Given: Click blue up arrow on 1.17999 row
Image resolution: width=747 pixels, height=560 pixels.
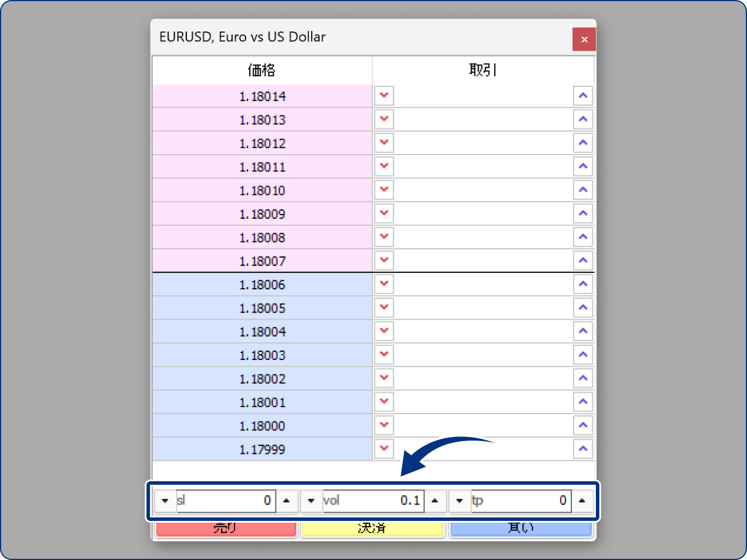Looking at the screenshot, I should (583, 449).
